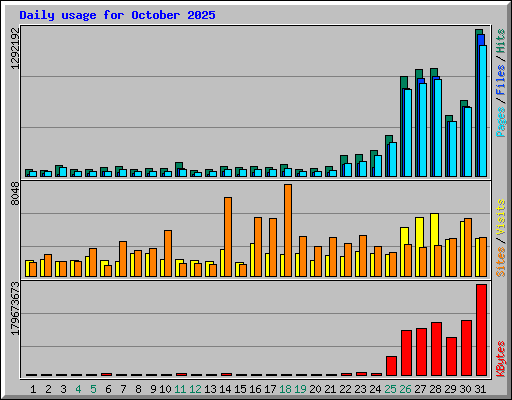Click day 28 on the x-axis
This screenshot has width=512, height=400.
click(x=435, y=389)
